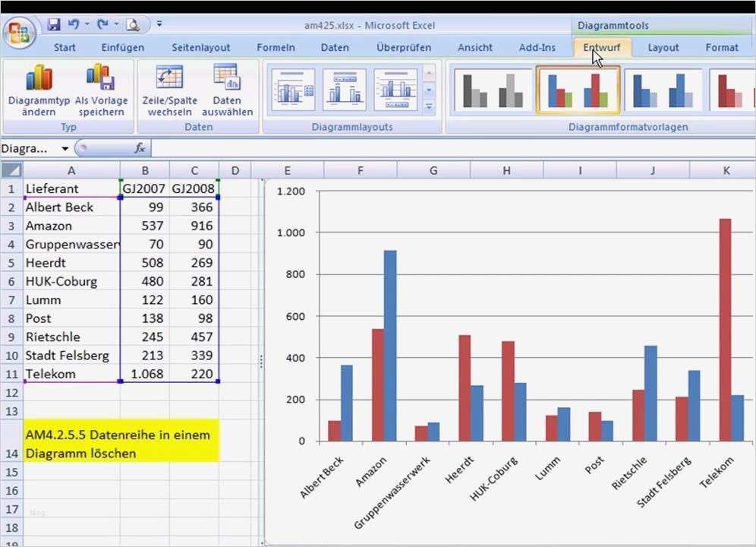The image size is (756, 547).
Task: Select colorful blue-red-green chart style
Action: (x=578, y=90)
